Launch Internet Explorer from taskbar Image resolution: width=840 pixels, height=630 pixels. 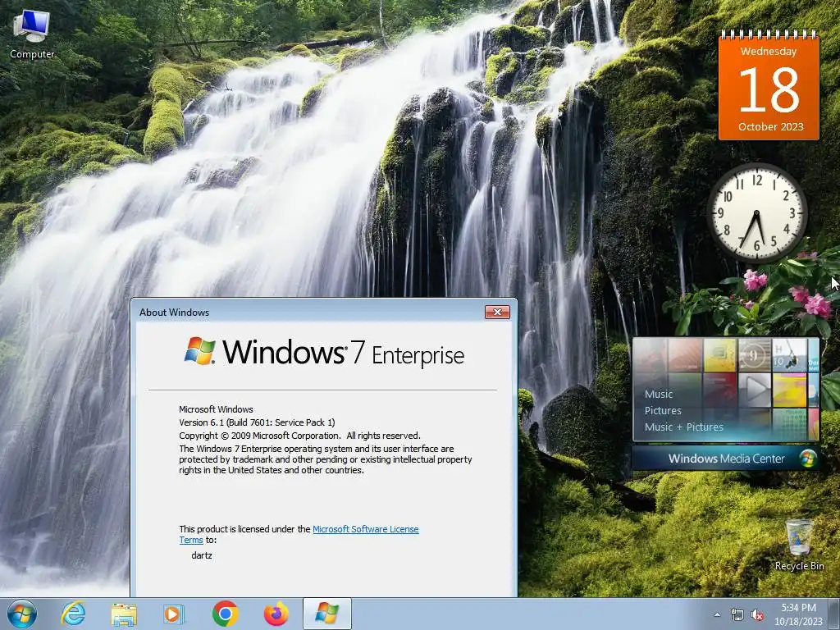73,614
